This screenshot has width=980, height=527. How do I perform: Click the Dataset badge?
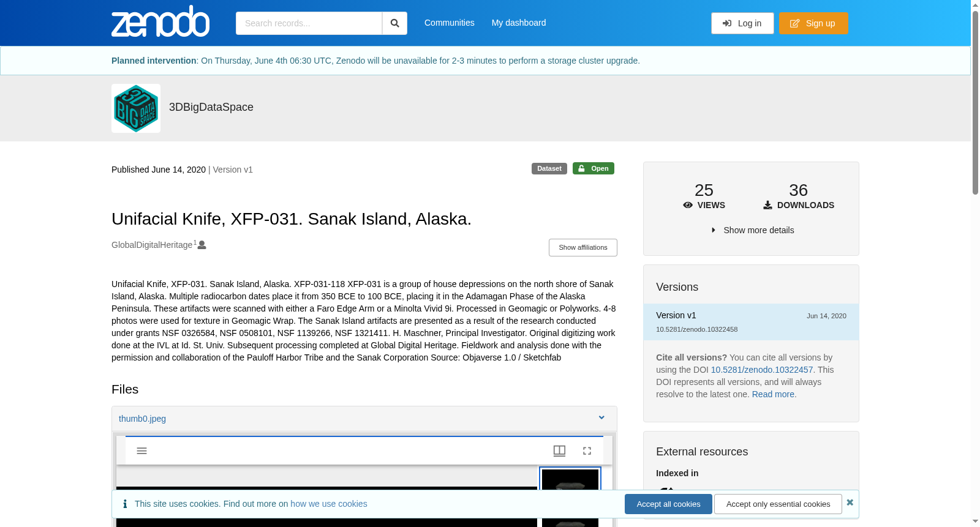(x=549, y=168)
